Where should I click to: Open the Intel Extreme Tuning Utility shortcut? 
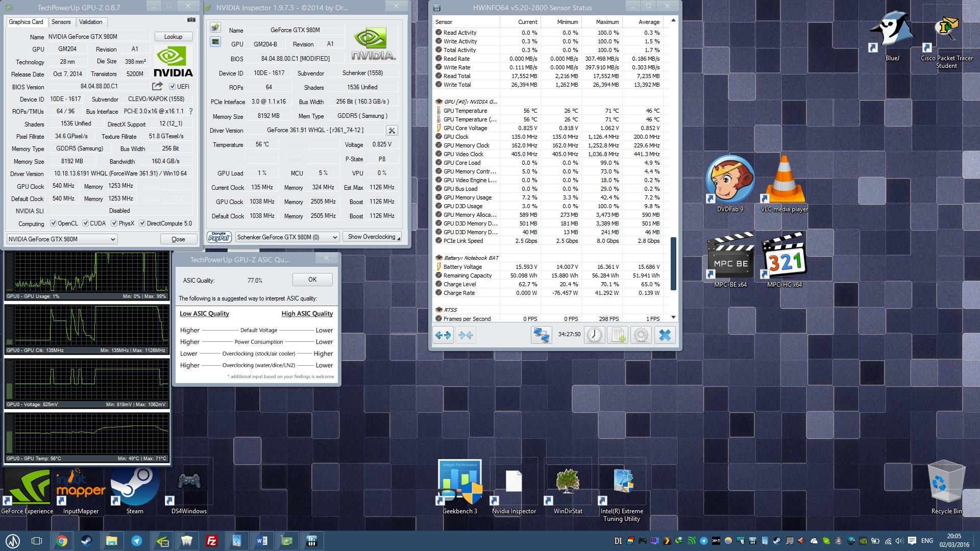pyautogui.click(x=622, y=495)
